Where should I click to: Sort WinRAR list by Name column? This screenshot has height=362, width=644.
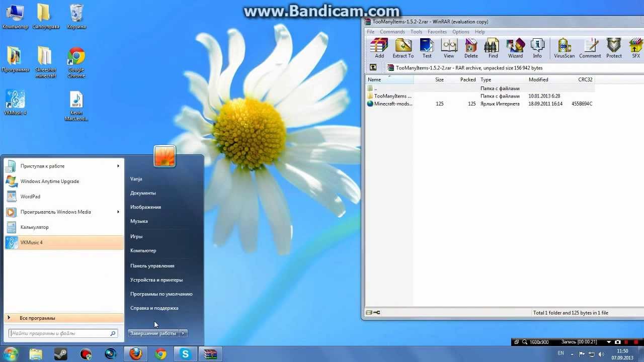point(389,79)
